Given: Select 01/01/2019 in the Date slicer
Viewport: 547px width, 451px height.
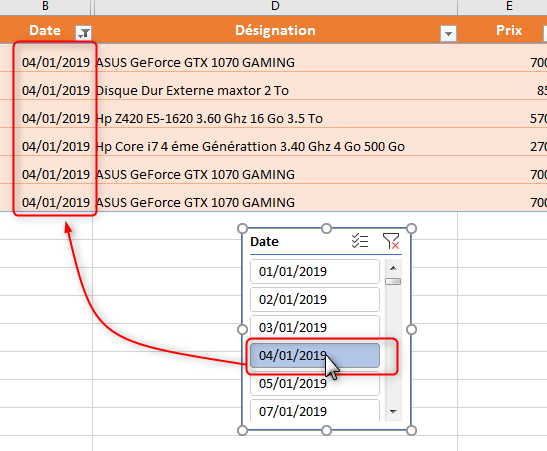Looking at the screenshot, I should coord(315,271).
